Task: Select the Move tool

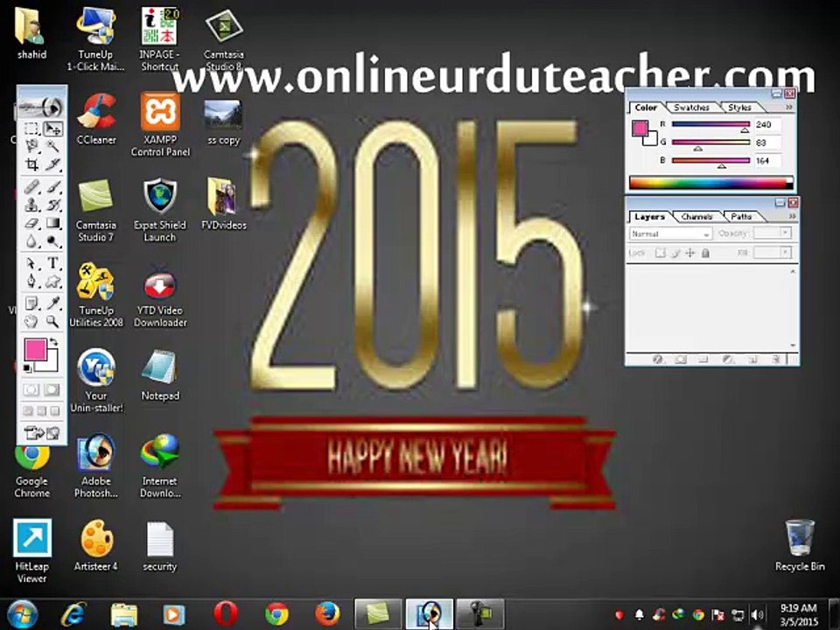Action: click(x=53, y=129)
